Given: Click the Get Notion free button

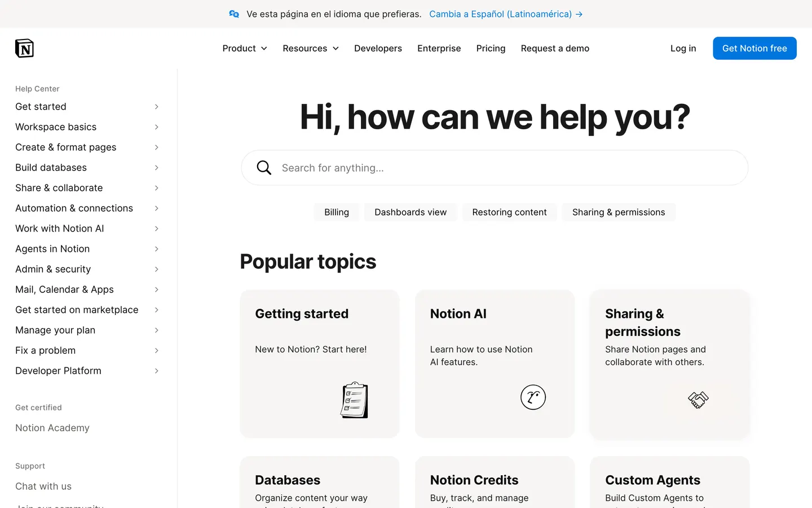Looking at the screenshot, I should pos(754,49).
